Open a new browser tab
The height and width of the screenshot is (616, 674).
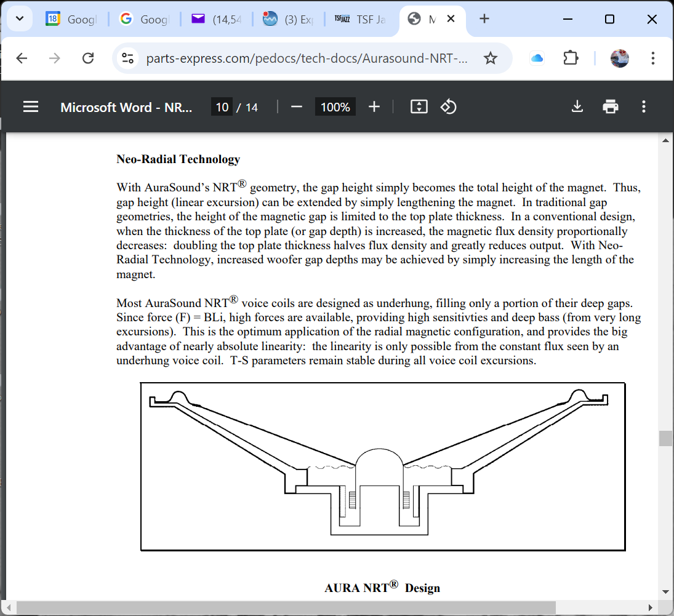pos(484,18)
